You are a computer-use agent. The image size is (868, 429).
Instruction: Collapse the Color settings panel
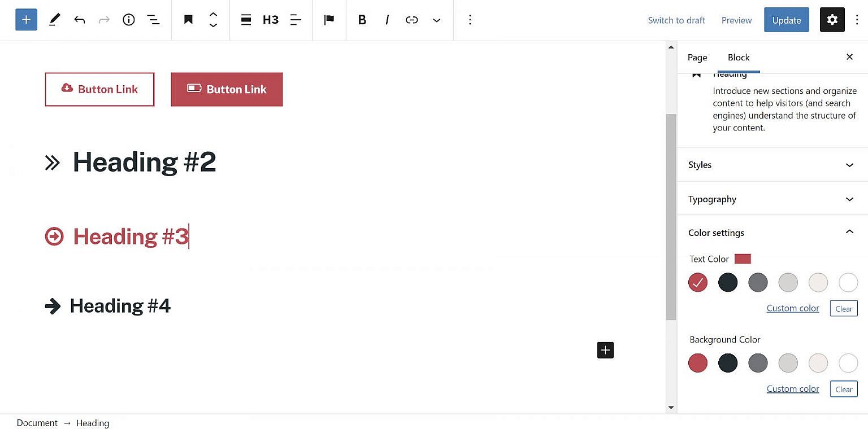772,233
